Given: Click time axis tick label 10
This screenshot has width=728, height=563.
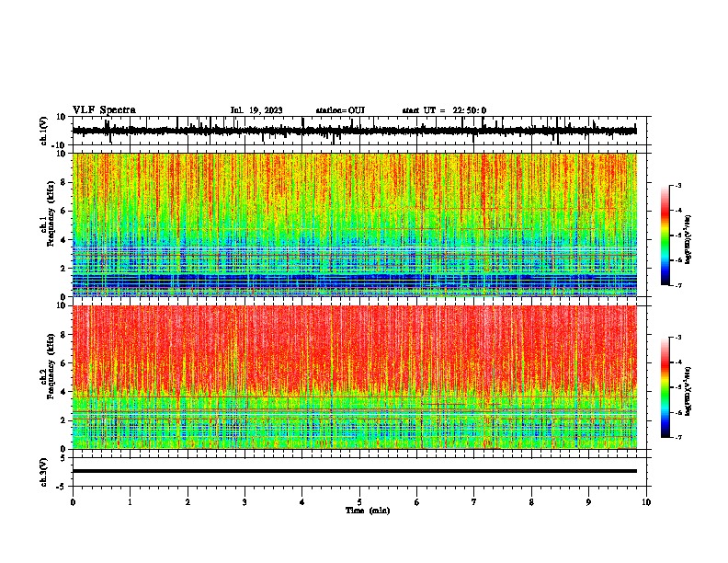Looking at the screenshot, I should point(646,502).
